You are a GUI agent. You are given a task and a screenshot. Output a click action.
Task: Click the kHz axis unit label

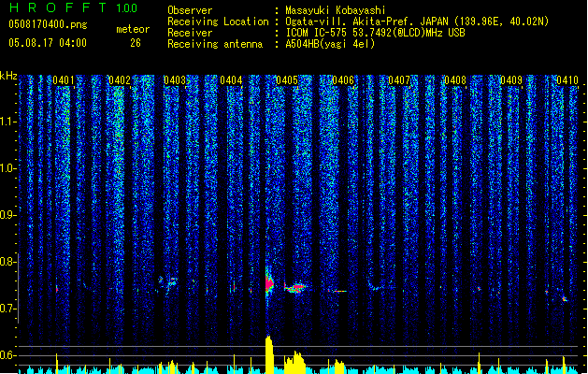(x=8, y=76)
